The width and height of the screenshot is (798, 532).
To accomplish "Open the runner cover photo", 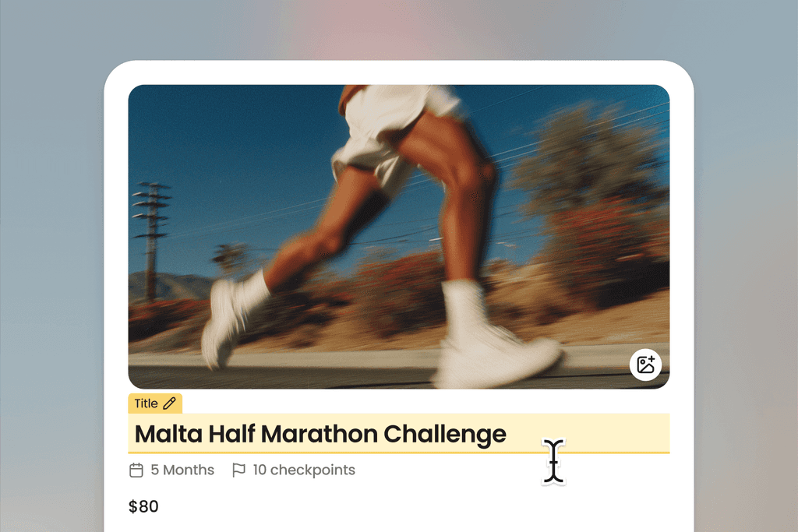I will (x=399, y=237).
